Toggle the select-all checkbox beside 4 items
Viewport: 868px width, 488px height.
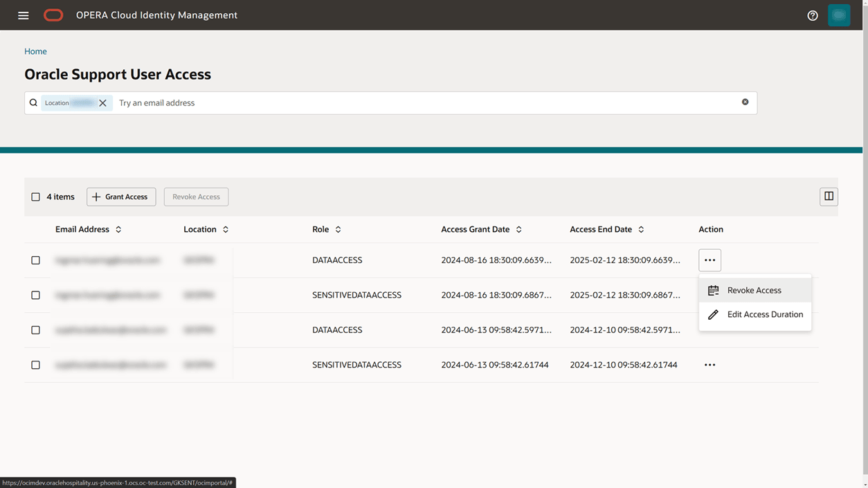click(x=35, y=197)
